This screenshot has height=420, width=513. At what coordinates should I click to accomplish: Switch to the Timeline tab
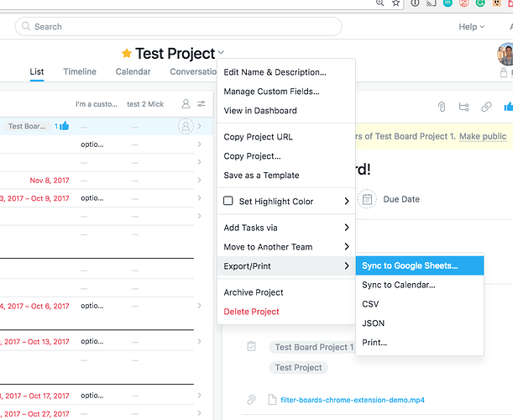tap(80, 71)
